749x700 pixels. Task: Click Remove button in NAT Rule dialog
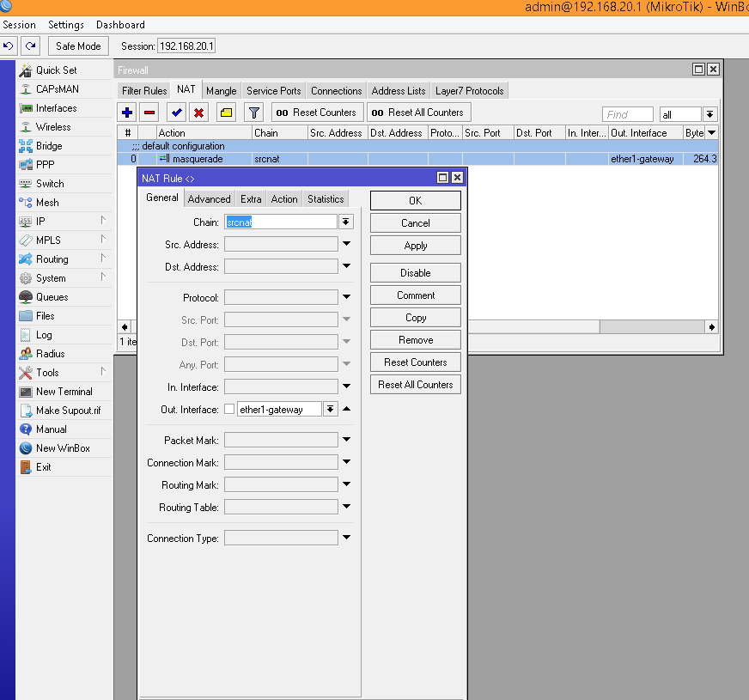coord(416,340)
